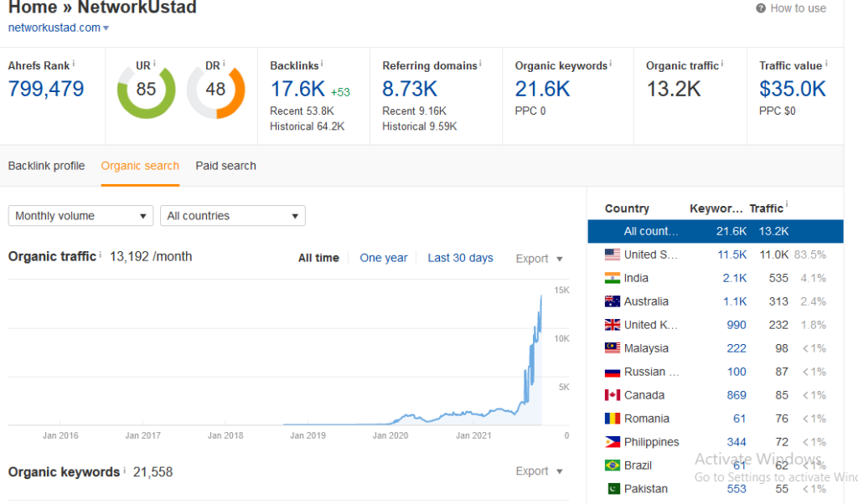Open Export menu for the Organic traffic chart
This screenshot has width=858, height=504.
[x=539, y=259]
